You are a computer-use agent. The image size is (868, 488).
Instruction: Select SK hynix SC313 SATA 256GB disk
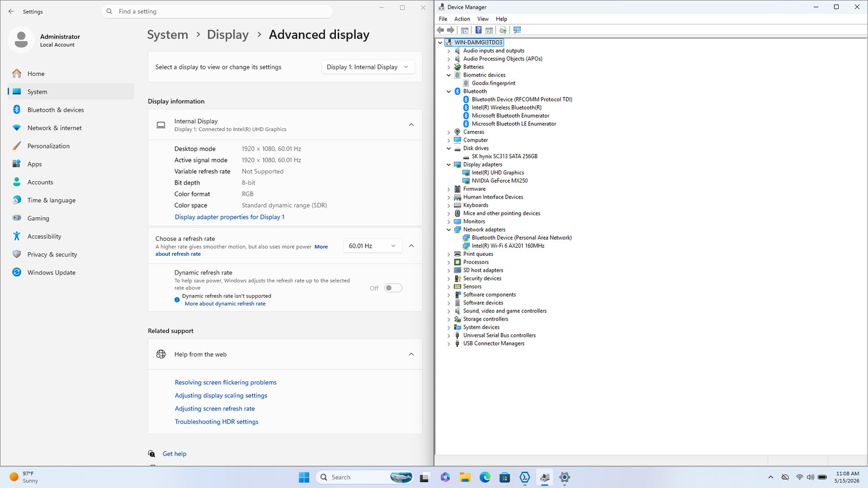504,156
